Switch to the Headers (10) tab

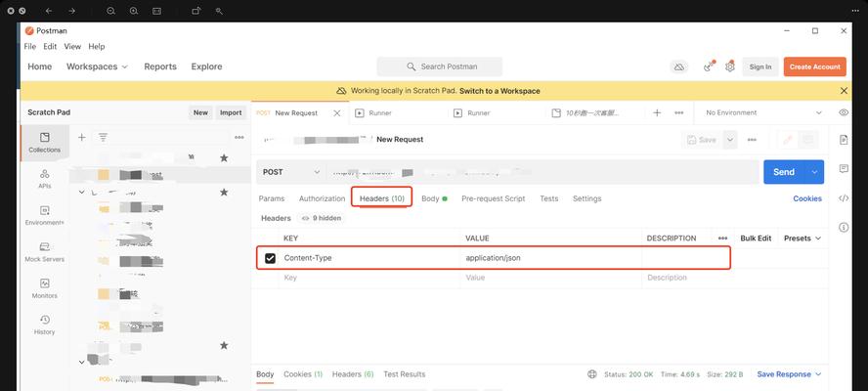(382, 198)
